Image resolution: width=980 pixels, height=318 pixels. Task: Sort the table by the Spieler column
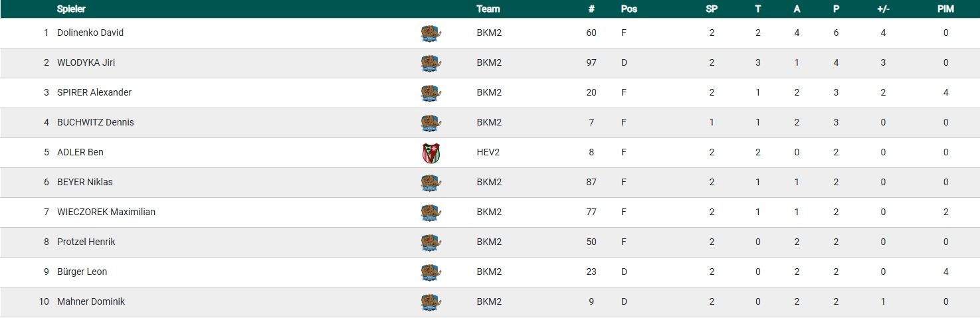click(71, 9)
